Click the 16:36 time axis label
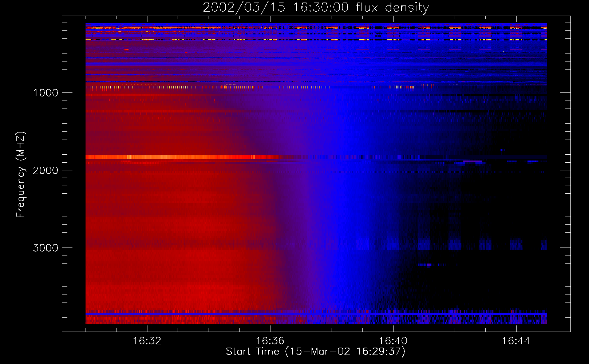 tap(270, 341)
